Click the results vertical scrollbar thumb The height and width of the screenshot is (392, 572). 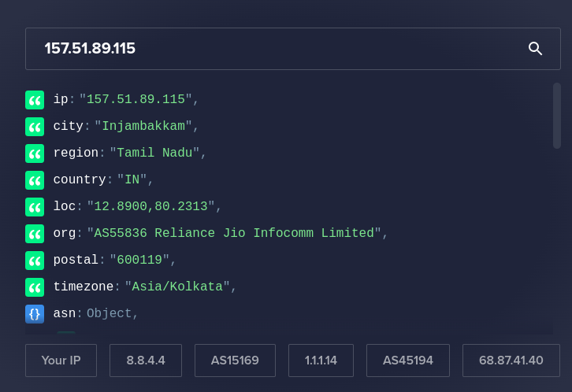pyautogui.click(x=556, y=116)
